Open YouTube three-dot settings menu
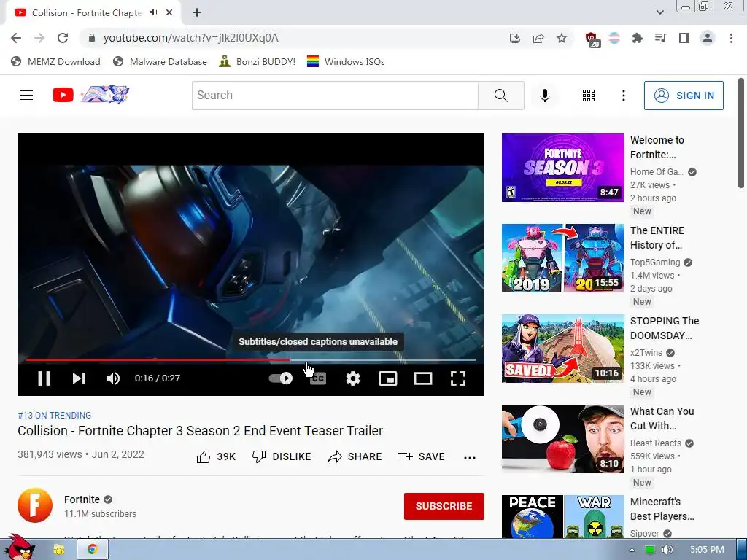Image resolution: width=747 pixels, height=560 pixels. pyautogui.click(x=623, y=96)
